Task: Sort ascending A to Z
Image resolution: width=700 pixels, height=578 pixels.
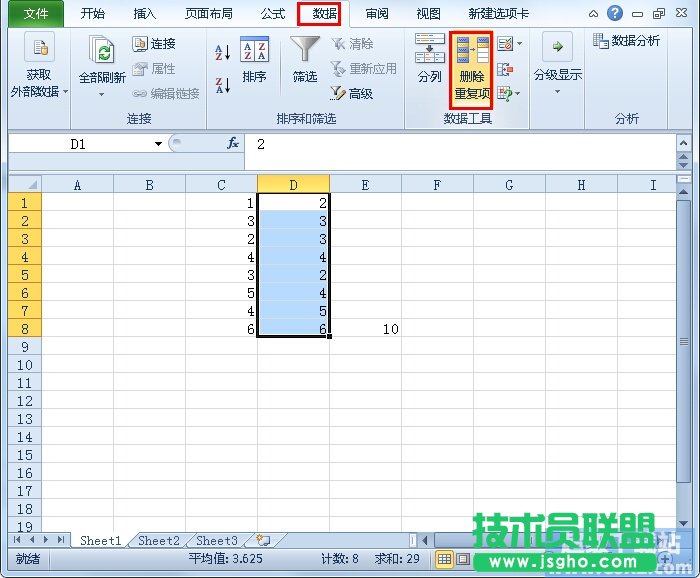Action: click(x=223, y=52)
